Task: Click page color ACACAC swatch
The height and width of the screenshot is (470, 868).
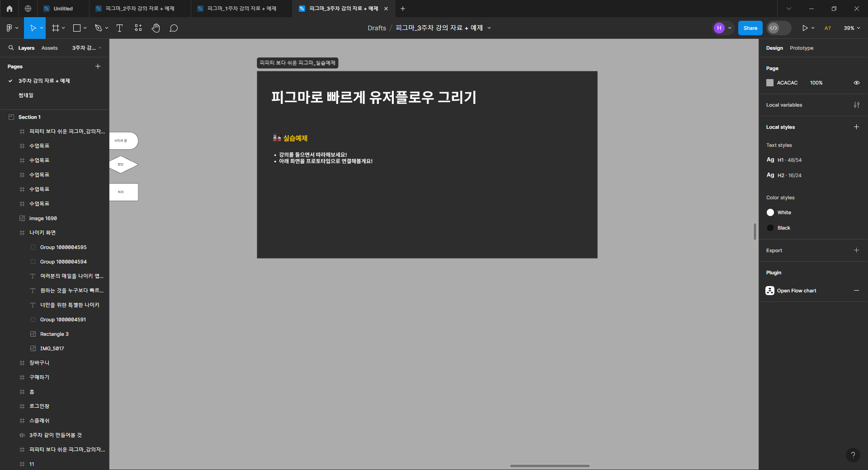Action: [769, 83]
